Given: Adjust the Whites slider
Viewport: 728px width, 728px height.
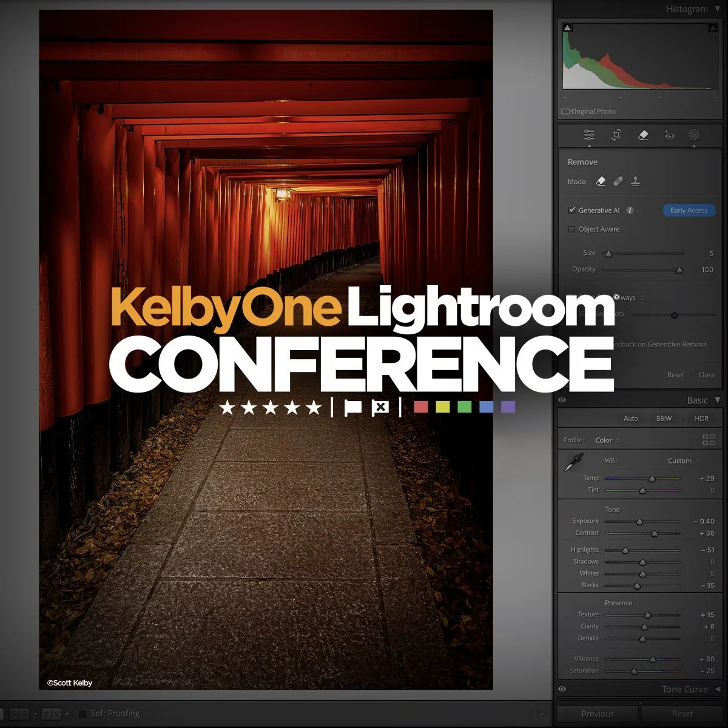Looking at the screenshot, I should click(x=642, y=574).
